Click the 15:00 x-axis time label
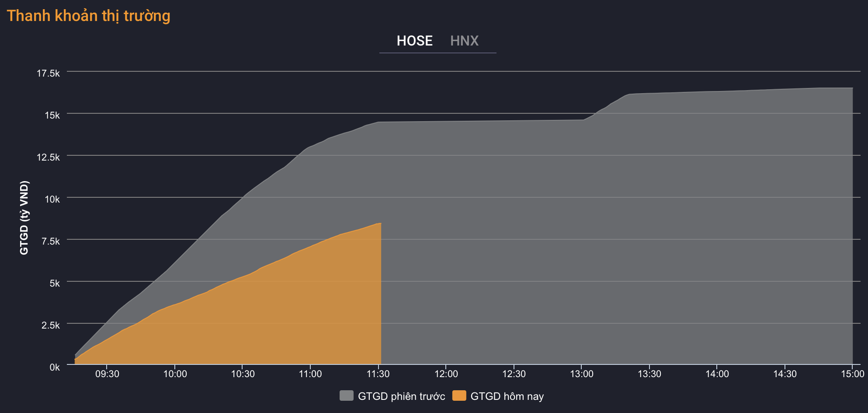868x413 pixels. click(852, 374)
